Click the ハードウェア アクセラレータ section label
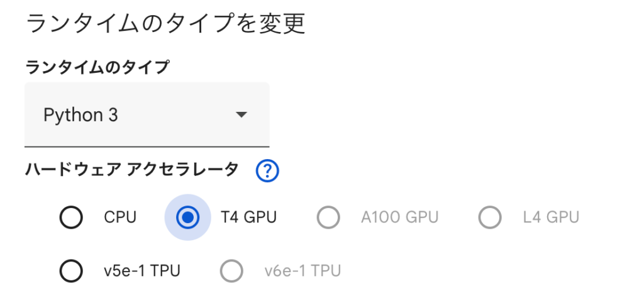644x303 pixels. [132, 169]
